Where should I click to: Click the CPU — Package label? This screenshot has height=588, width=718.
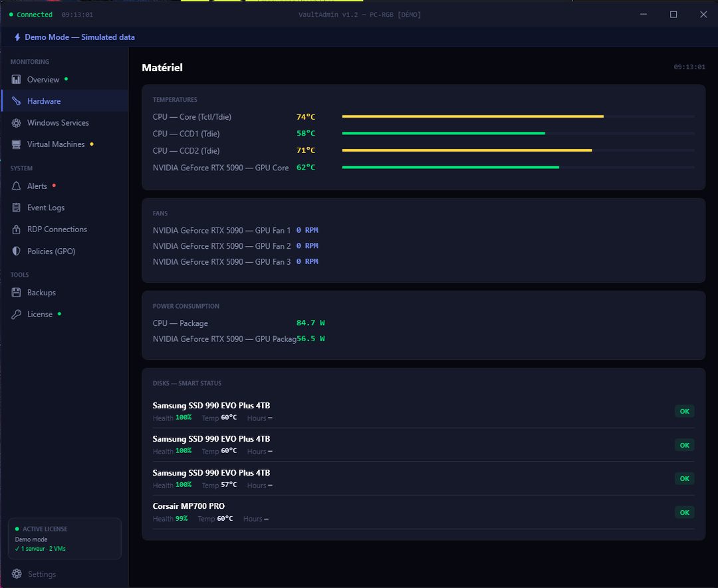click(180, 323)
